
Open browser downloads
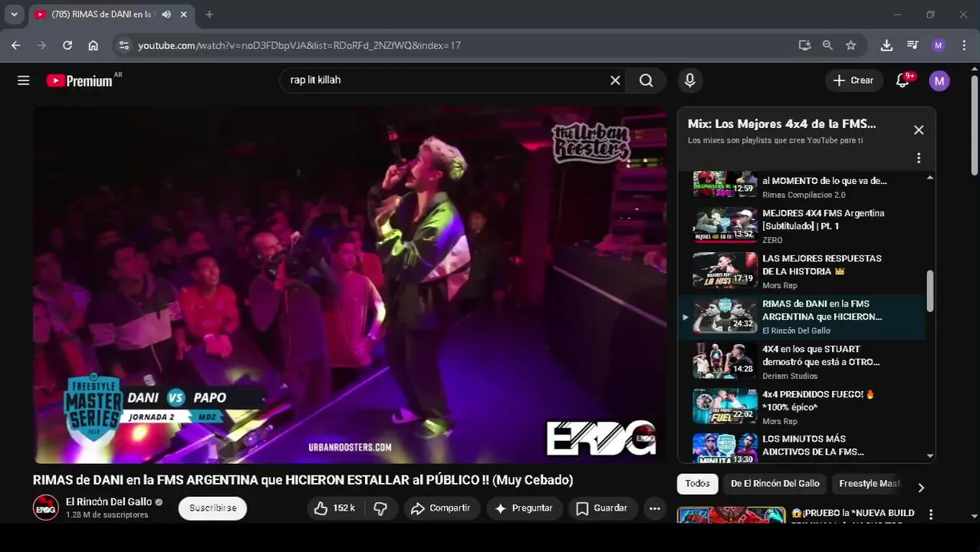coord(886,45)
